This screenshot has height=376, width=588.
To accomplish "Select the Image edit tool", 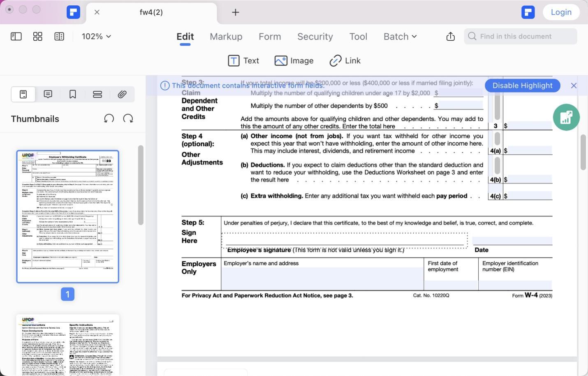I will coord(294,60).
